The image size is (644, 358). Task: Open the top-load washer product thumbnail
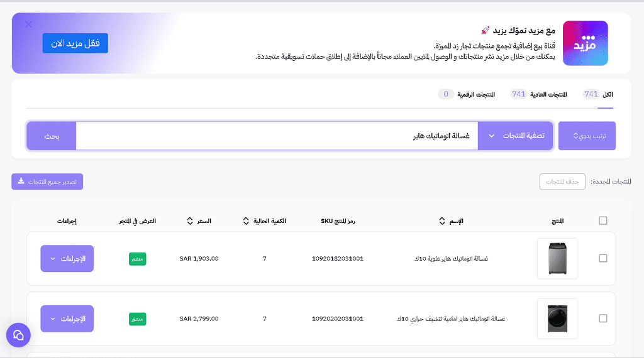pos(557,258)
